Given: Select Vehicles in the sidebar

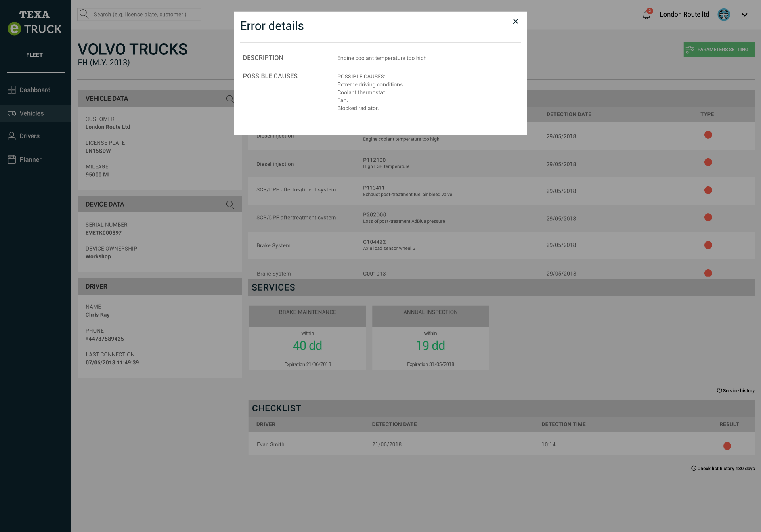Looking at the screenshot, I should click(x=32, y=113).
